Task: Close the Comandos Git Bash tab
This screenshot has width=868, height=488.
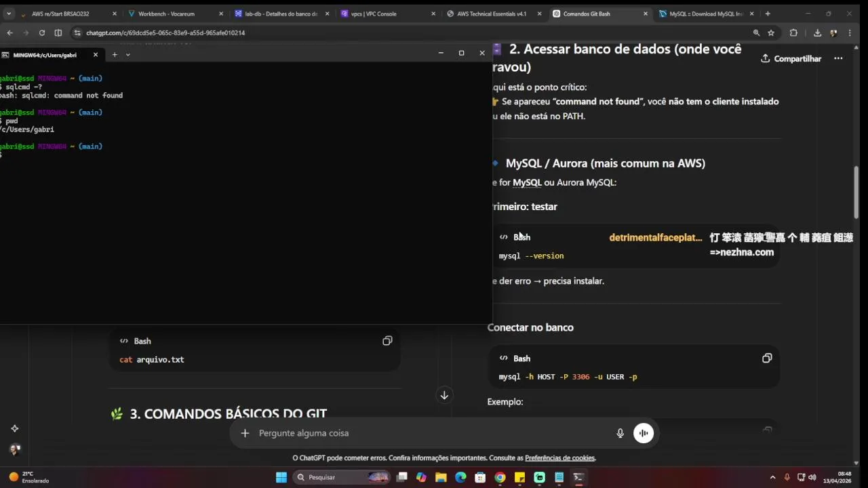Action: tap(646, 14)
